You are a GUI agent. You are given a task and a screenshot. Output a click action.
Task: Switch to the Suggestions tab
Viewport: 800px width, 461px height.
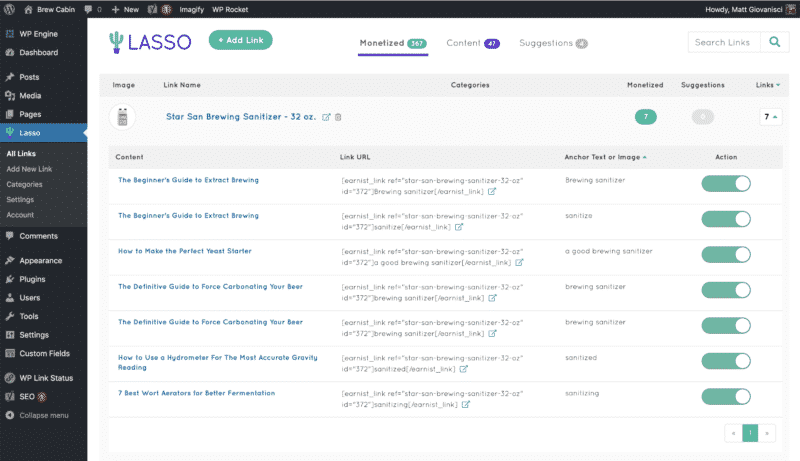(x=553, y=43)
